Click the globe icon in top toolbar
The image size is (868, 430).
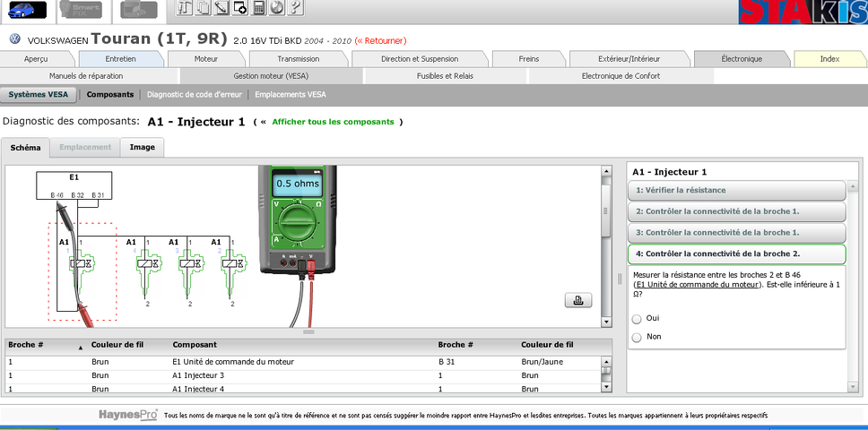coord(276,9)
